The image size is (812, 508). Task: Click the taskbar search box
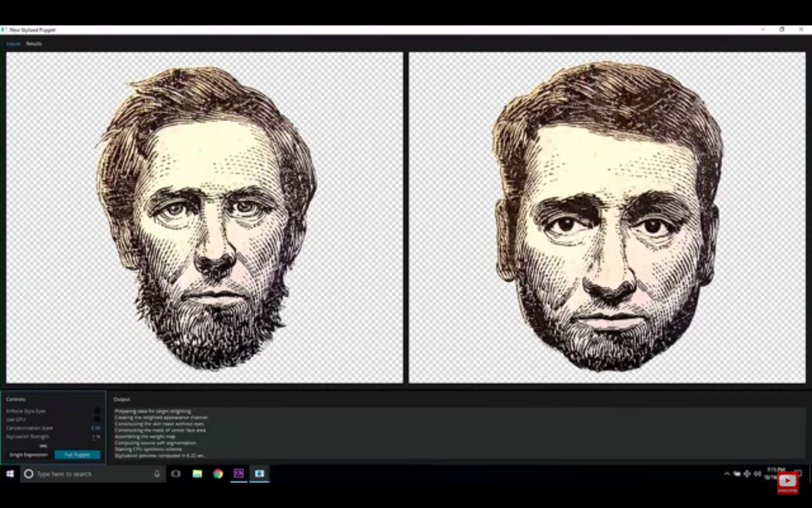tap(93, 474)
